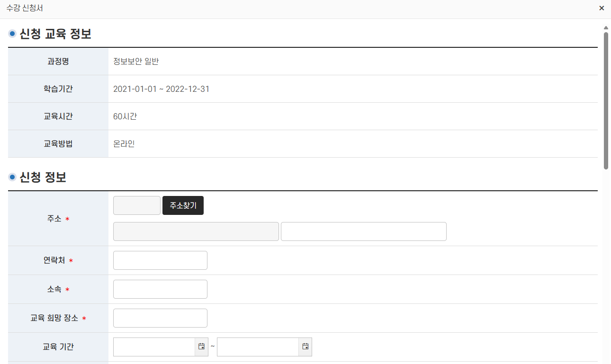Click the 교육 기간 start date field
The height and width of the screenshot is (364, 611).
[154, 346]
